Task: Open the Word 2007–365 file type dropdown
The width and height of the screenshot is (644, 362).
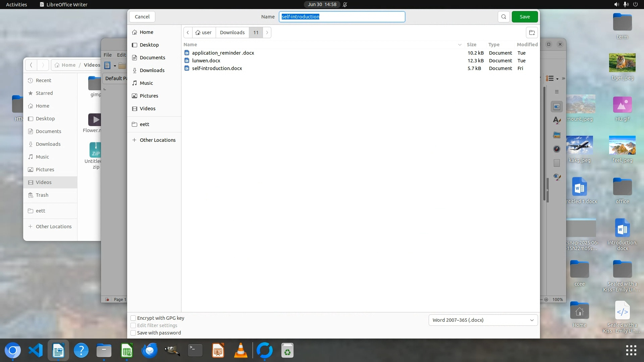Action: 483,320
